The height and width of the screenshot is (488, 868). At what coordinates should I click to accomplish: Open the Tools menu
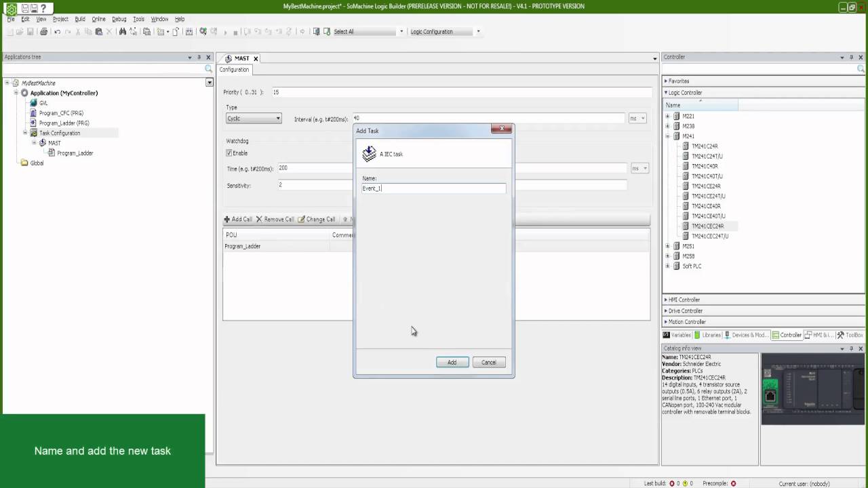point(138,19)
